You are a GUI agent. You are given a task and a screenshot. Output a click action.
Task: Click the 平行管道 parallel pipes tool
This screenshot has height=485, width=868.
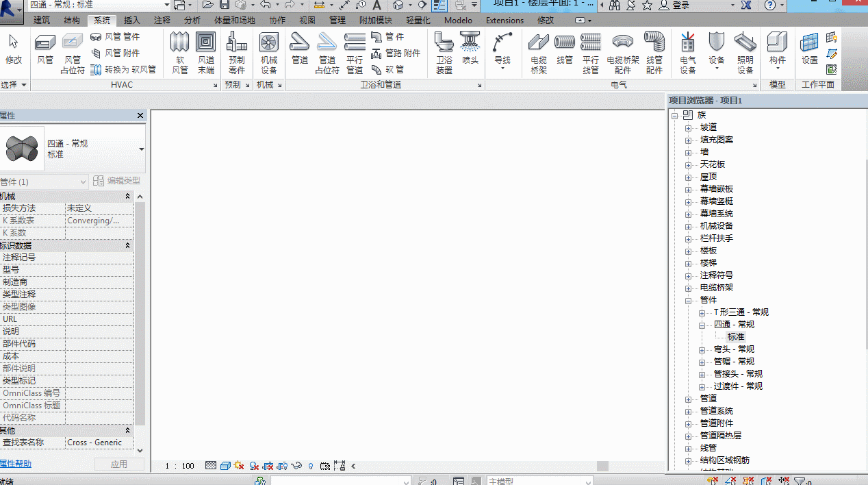pyautogui.click(x=355, y=53)
